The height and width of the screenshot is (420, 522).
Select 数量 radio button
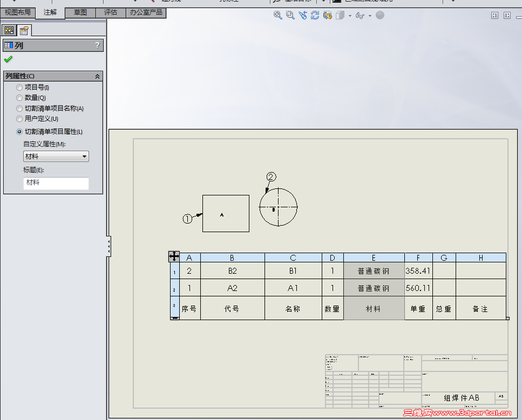point(19,98)
